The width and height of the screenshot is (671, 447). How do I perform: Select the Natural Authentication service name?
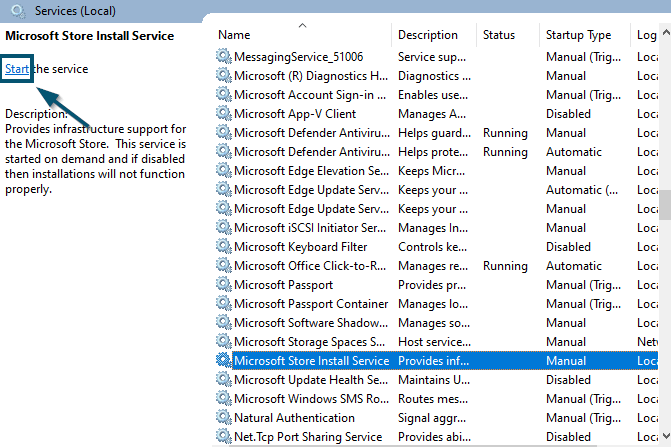click(x=294, y=417)
